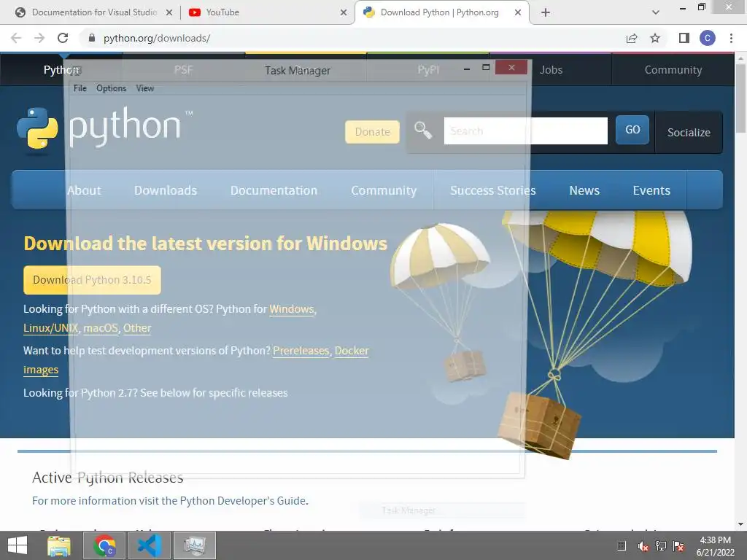Switch to Documentation for Visual Studio tab
747x560 pixels.
[x=93, y=13]
